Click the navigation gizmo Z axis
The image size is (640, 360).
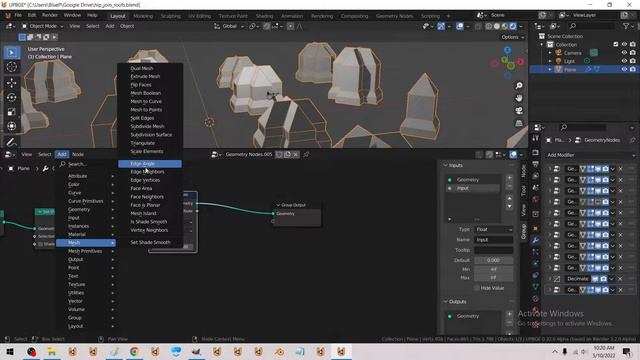[x=507, y=50]
